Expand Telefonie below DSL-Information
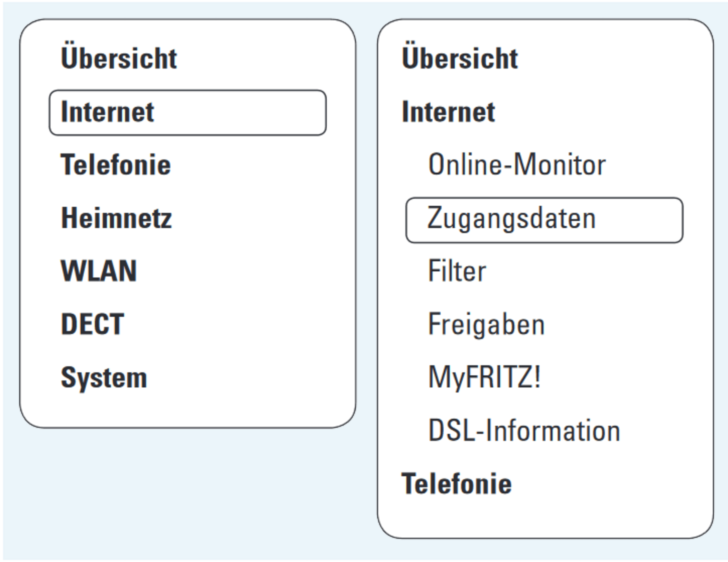Image resolution: width=728 pixels, height=562 pixels. click(x=456, y=484)
